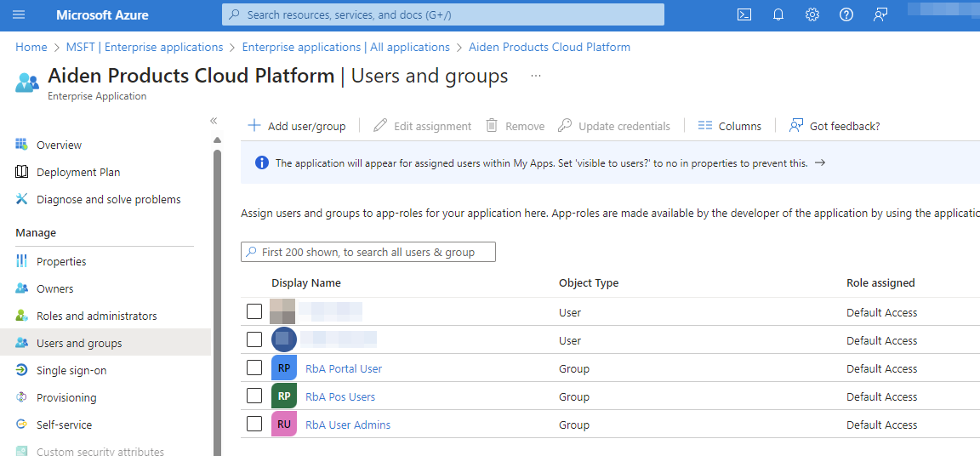
Task: Click the Role assigned column header
Action: (880, 283)
